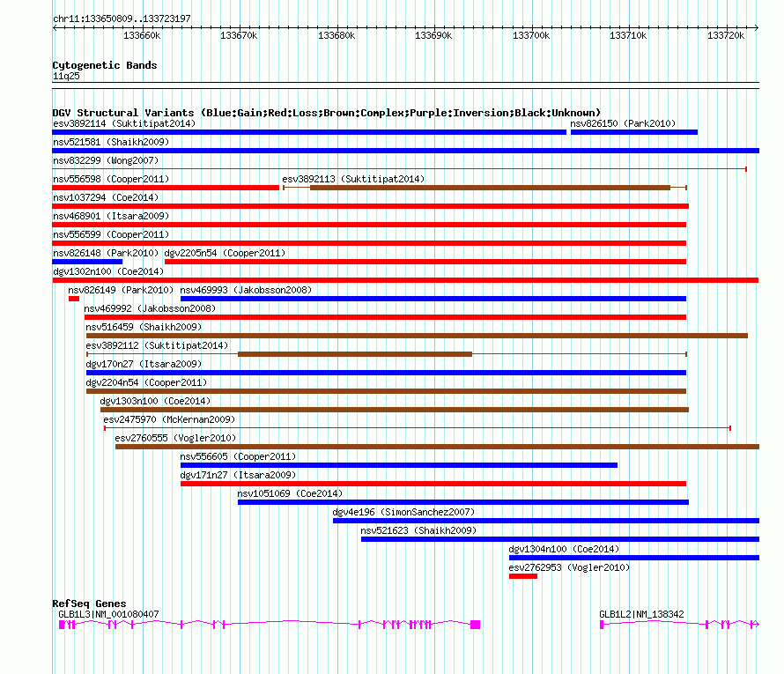Click the 133690k ruler tick label

click(433, 35)
